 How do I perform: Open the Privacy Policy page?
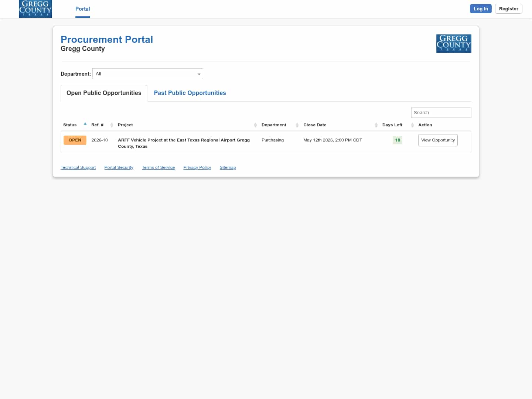[197, 167]
